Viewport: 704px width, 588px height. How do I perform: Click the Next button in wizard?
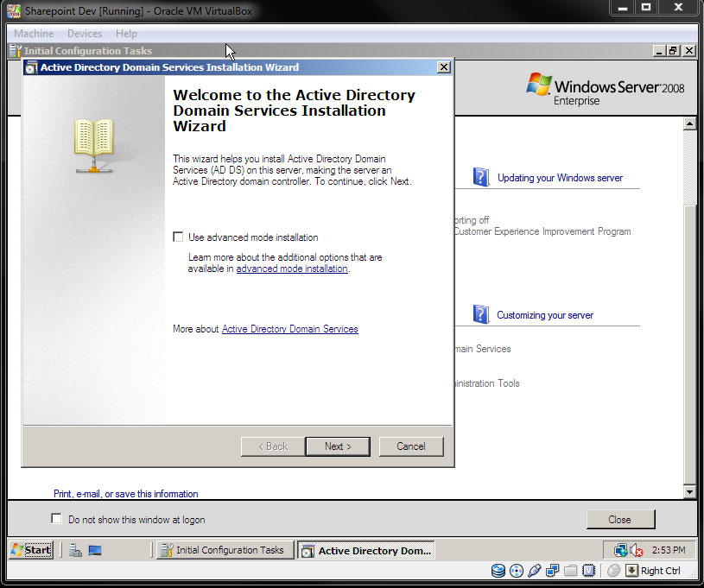[x=338, y=446]
